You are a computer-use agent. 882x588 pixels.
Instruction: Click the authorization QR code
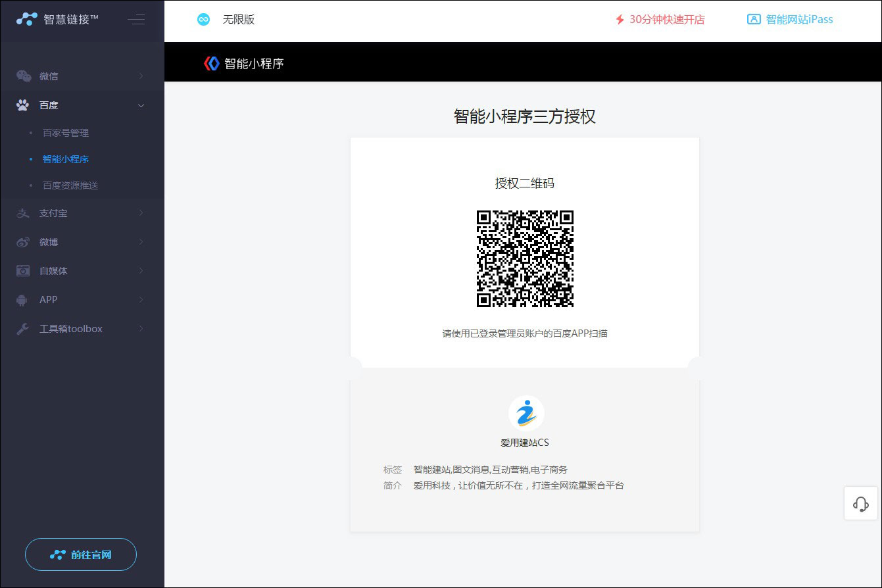[x=525, y=258]
